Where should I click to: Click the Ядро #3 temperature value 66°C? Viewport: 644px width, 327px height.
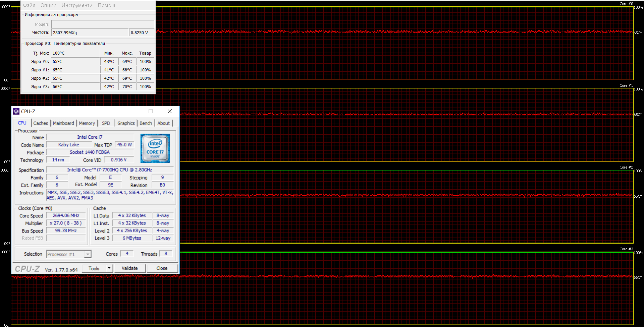tap(75, 86)
